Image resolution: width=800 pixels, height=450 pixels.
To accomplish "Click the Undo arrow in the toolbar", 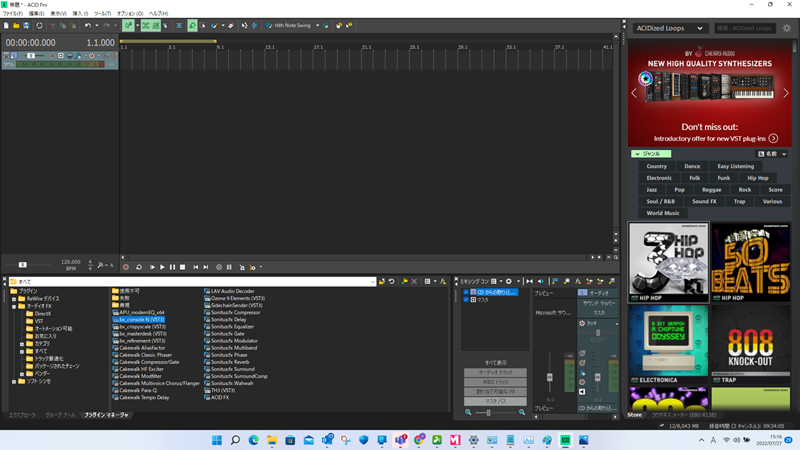I will (x=88, y=26).
